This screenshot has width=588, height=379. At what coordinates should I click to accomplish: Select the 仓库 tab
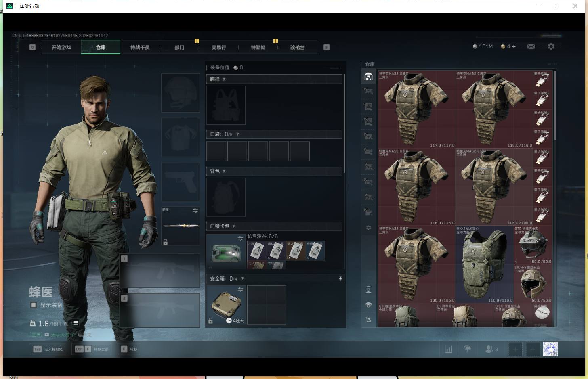pos(101,47)
